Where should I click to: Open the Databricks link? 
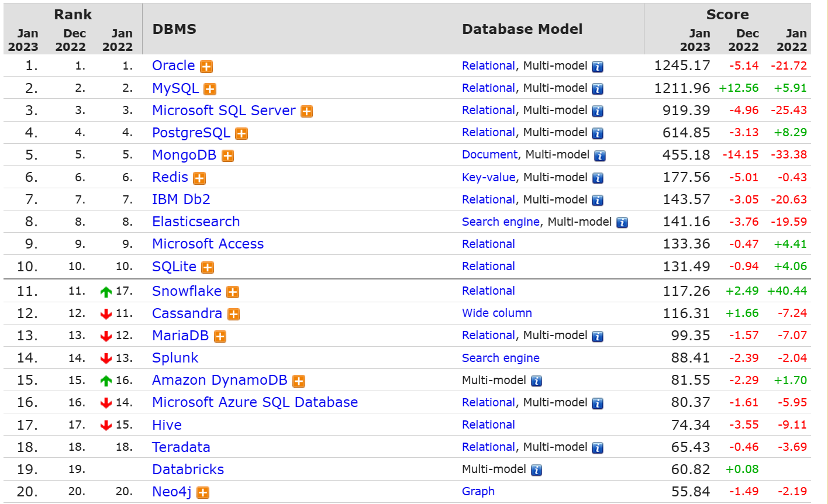[x=188, y=470]
